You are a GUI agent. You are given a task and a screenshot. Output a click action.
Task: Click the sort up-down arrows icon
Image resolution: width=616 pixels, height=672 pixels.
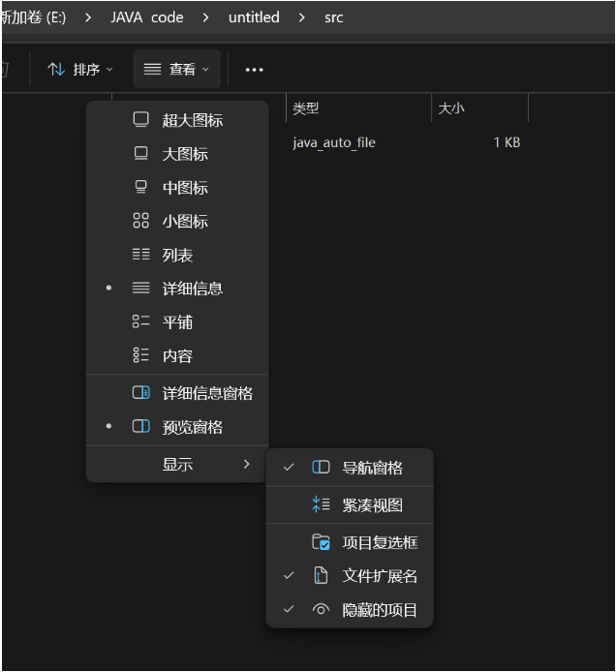56,69
